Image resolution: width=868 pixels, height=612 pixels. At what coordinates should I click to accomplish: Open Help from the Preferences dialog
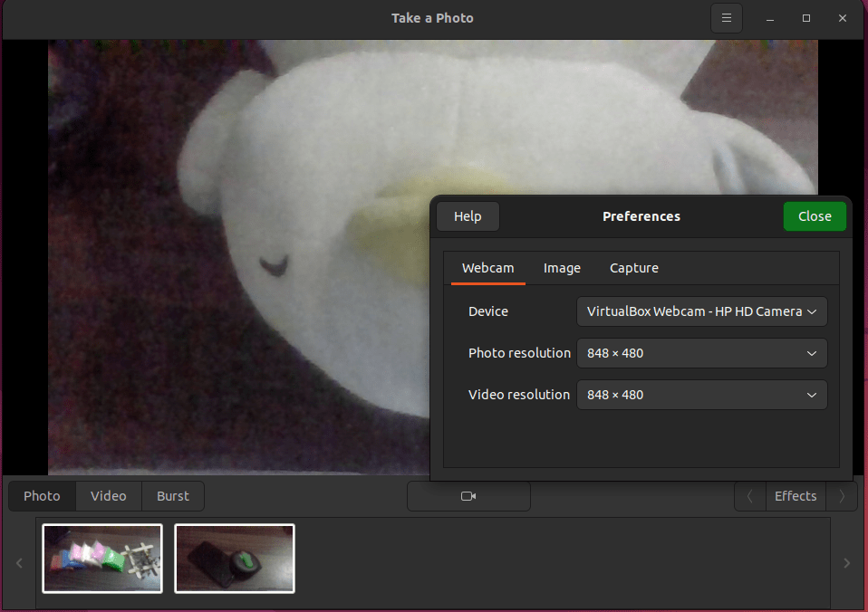click(x=468, y=216)
